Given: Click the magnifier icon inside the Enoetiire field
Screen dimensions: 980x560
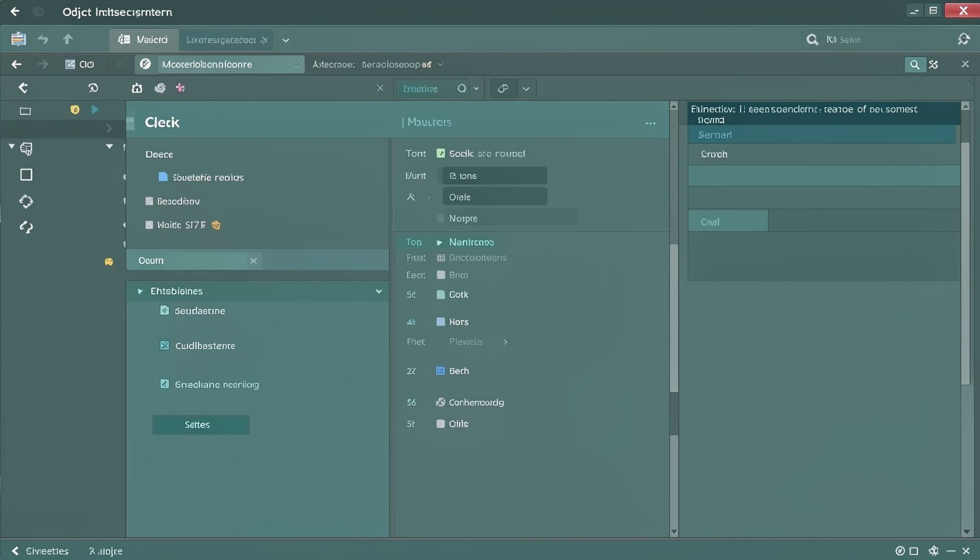Looking at the screenshot, I should (x=462, y=88).
